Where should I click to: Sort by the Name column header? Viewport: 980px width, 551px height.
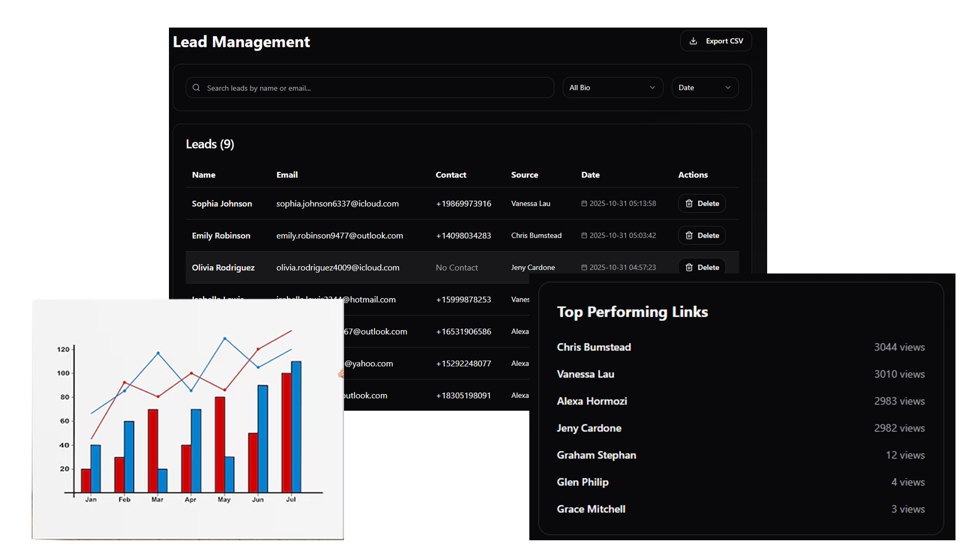[x=204, y=175]
